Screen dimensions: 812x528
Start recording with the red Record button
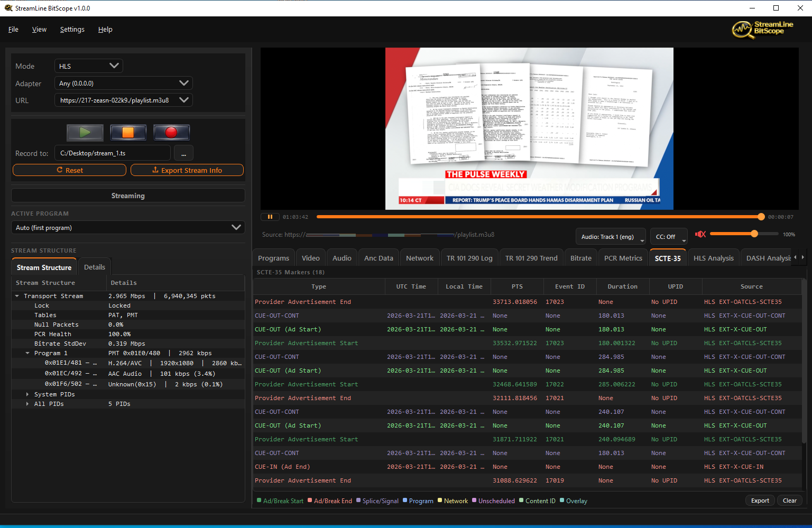(171, 133)
